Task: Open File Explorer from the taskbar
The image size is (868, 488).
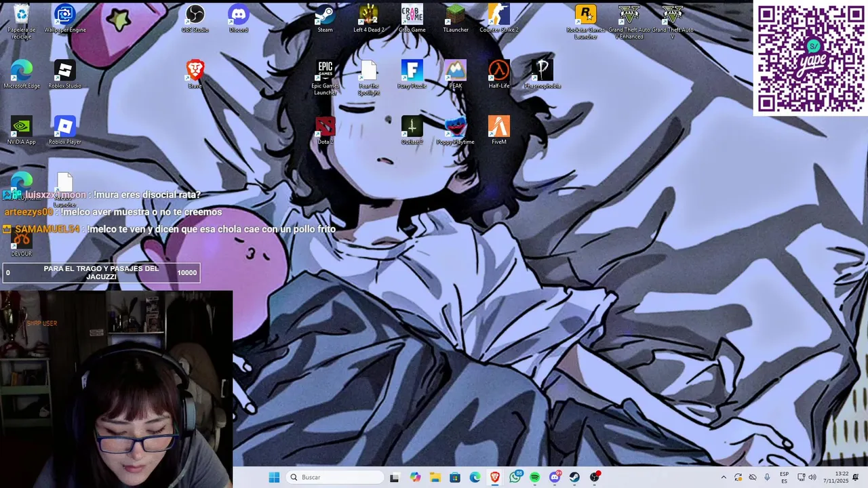Action: (435, 477)
